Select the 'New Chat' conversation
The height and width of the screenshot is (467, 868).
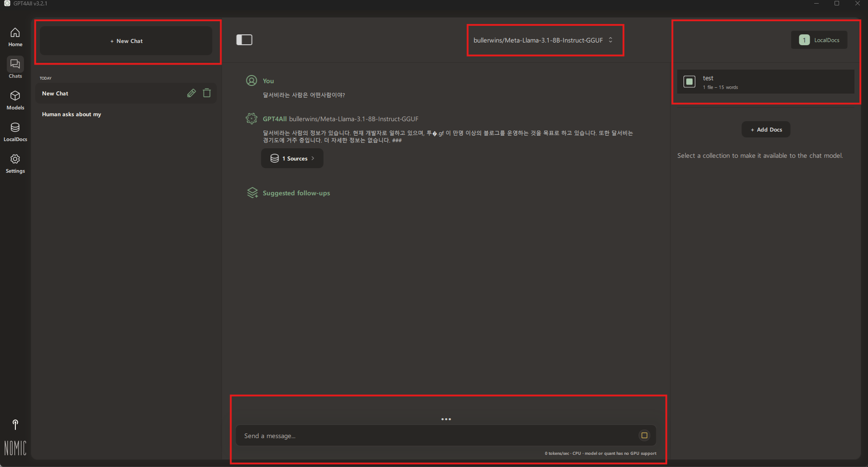coord(126,93)
